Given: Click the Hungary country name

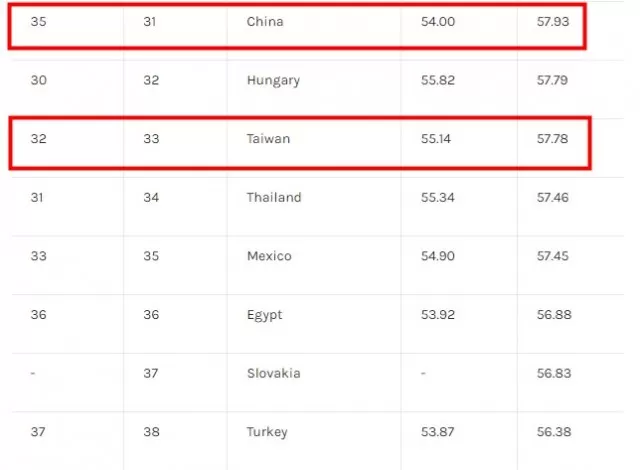Looking at the screenshot, I should pos(273,80).
